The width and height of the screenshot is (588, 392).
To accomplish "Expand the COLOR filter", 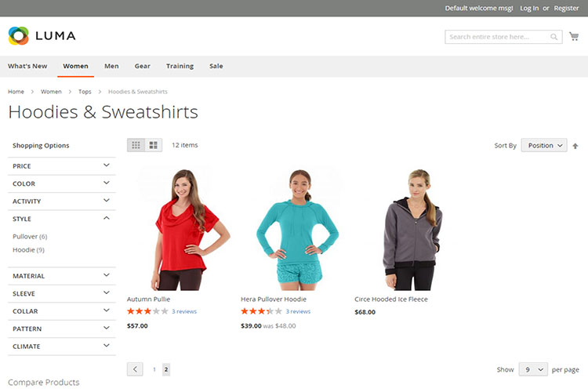I will pos(61,183).
